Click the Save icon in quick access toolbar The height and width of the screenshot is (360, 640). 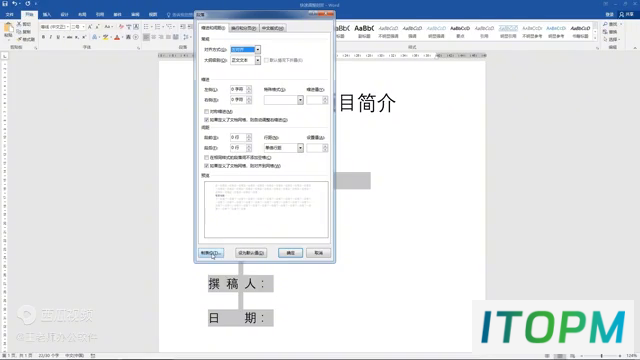coord(5,4)
